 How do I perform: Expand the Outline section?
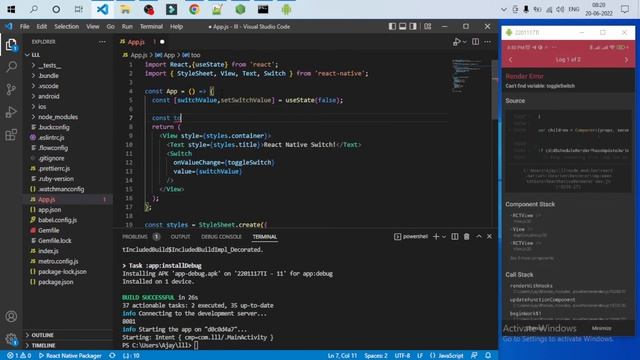pos(42,335)
